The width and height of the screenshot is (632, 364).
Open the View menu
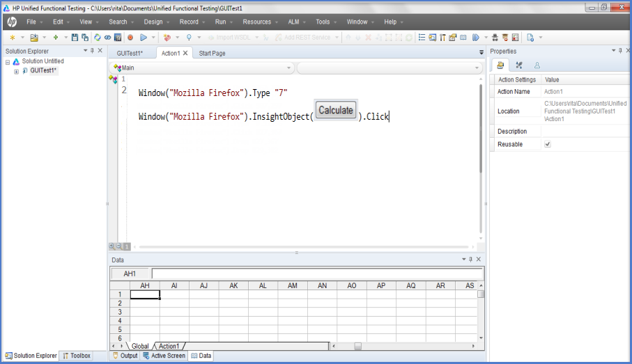(86, 22)
